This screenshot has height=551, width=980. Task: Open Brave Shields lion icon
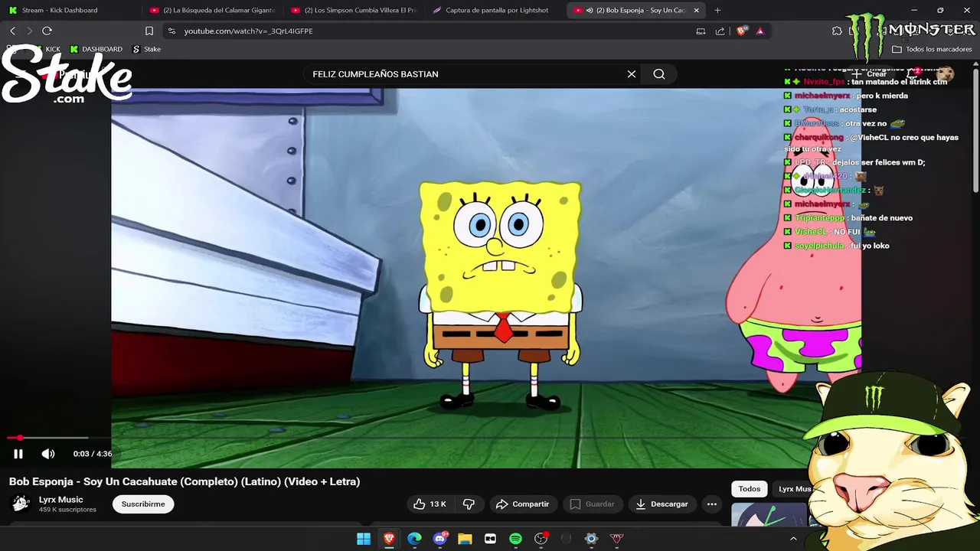point(741,31)
